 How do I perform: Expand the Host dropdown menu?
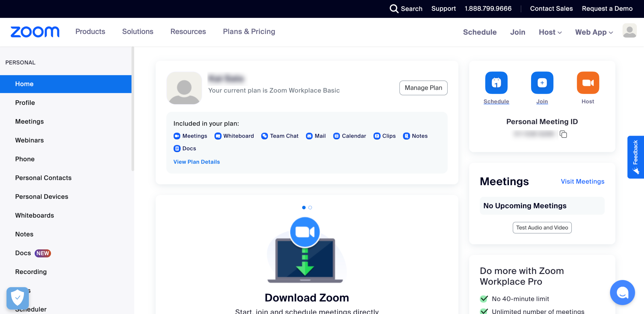click(550, 32)
